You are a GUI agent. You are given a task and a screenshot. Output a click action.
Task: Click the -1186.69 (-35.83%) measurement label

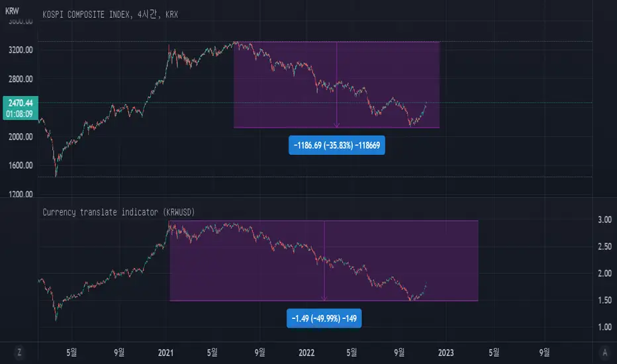pos(337,145)
